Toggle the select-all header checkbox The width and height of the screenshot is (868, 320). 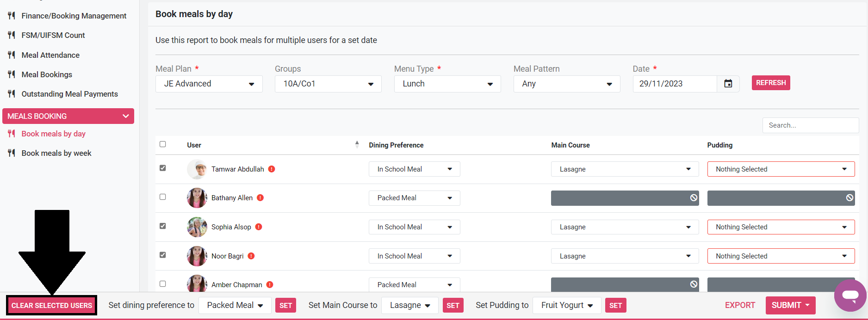pyautogui.click(x=163, y=144)
